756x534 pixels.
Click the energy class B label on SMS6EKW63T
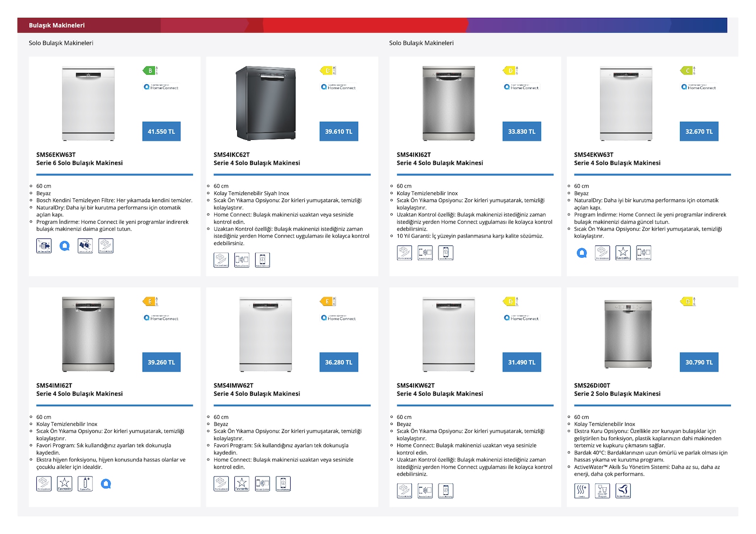pyautogui.click(x=150, y=70)
